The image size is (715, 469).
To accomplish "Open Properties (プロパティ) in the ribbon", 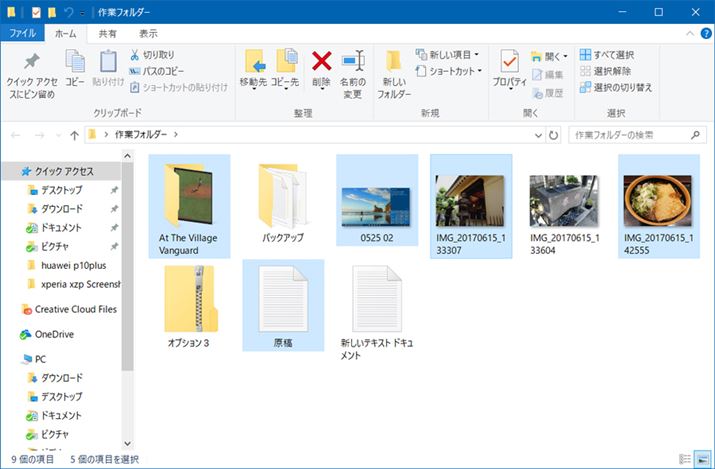I will tap(509, 70).
